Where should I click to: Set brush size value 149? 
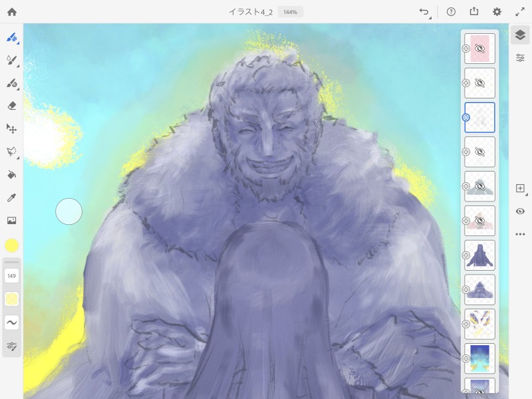click(11, 276)
